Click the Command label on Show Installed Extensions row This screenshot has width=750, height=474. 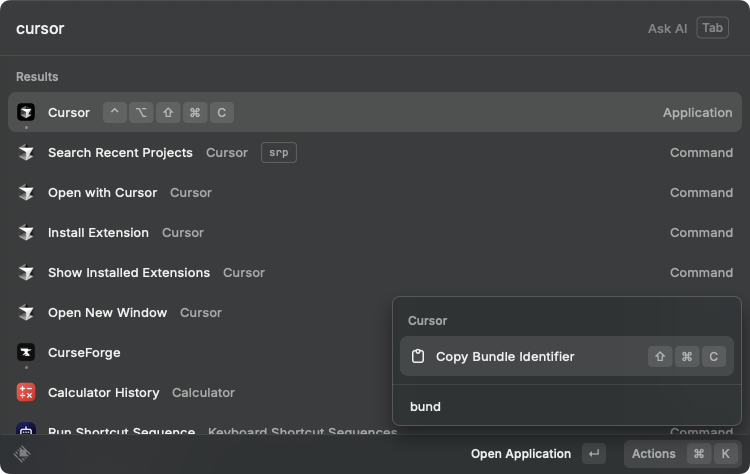click(701, 273)
